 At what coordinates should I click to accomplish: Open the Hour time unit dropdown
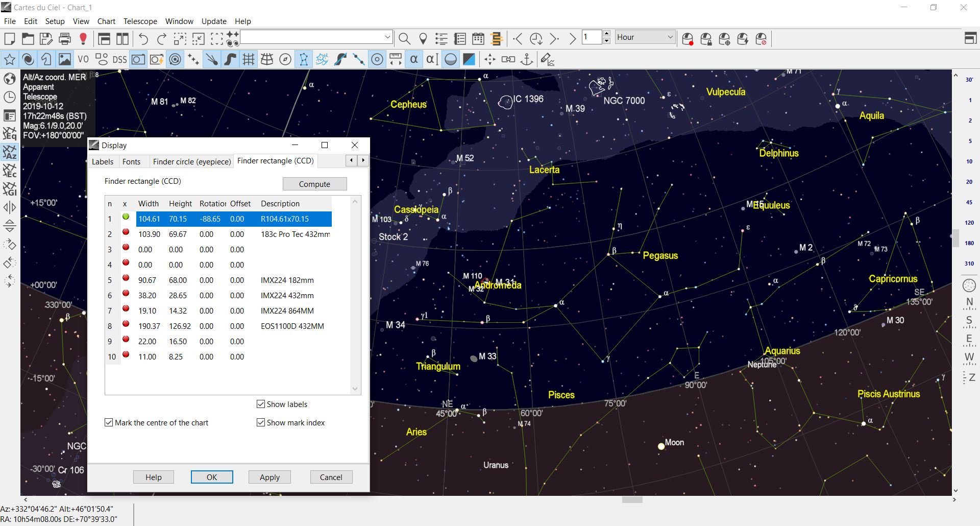click(645, 37)
